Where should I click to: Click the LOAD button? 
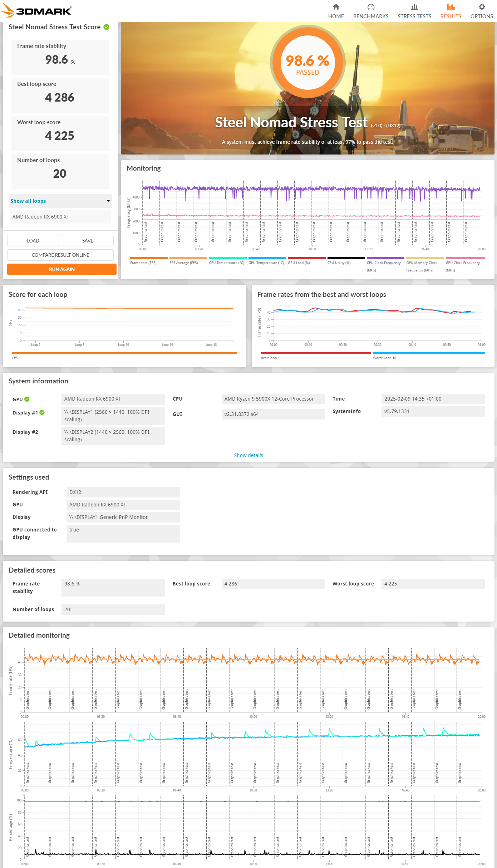(33, 241)
